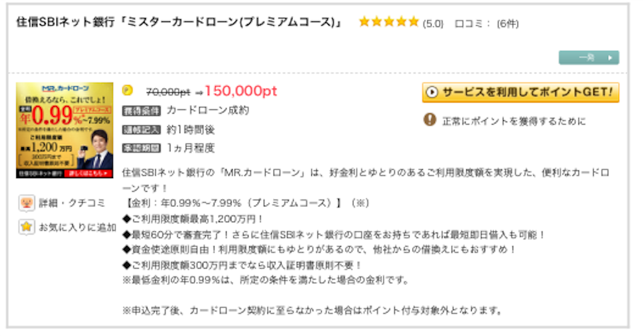Open the ミスターカードローン(プレミアムコース) title link

pos(179,22)
